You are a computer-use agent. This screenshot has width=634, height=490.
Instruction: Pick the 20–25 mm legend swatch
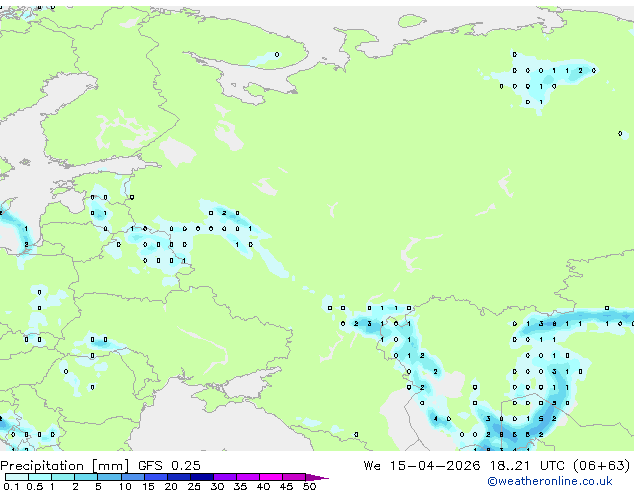179,477
